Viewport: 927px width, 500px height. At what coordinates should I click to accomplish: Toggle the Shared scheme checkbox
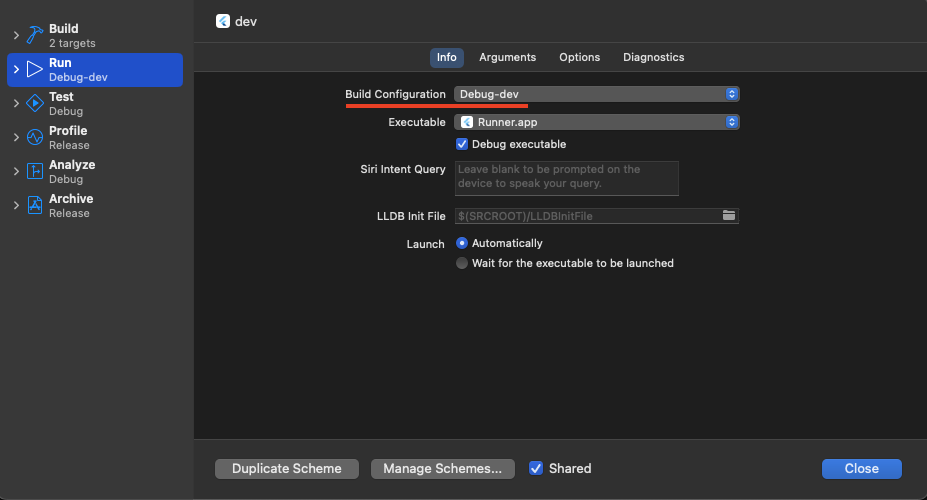point(536,468)
